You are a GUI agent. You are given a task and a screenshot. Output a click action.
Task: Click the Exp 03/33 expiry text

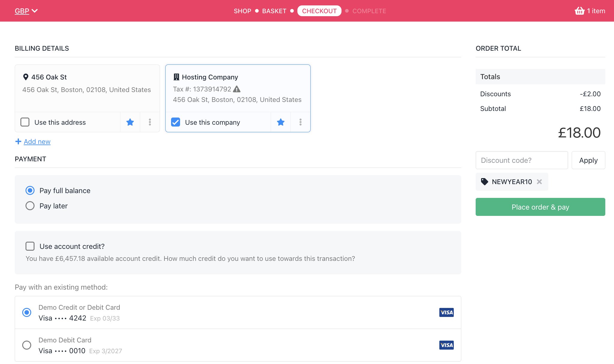click(x=105, y=318)
